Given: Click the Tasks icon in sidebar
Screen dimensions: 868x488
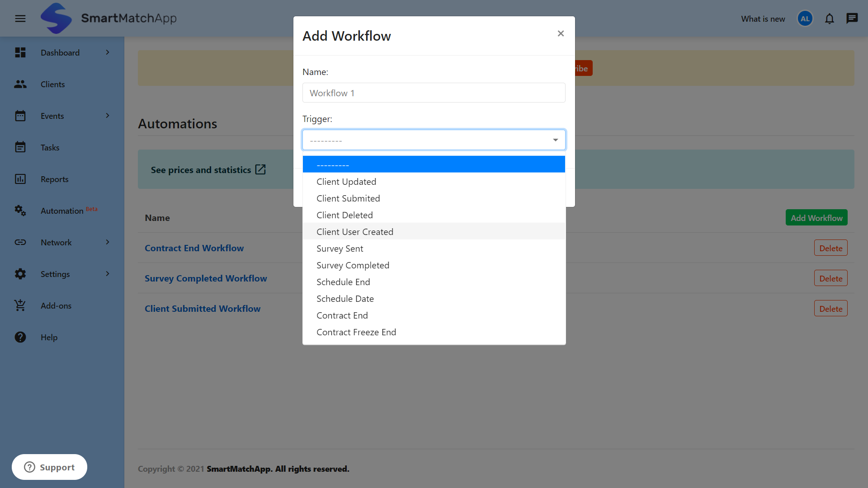Looking at the screenshot, I should (20, 147).
